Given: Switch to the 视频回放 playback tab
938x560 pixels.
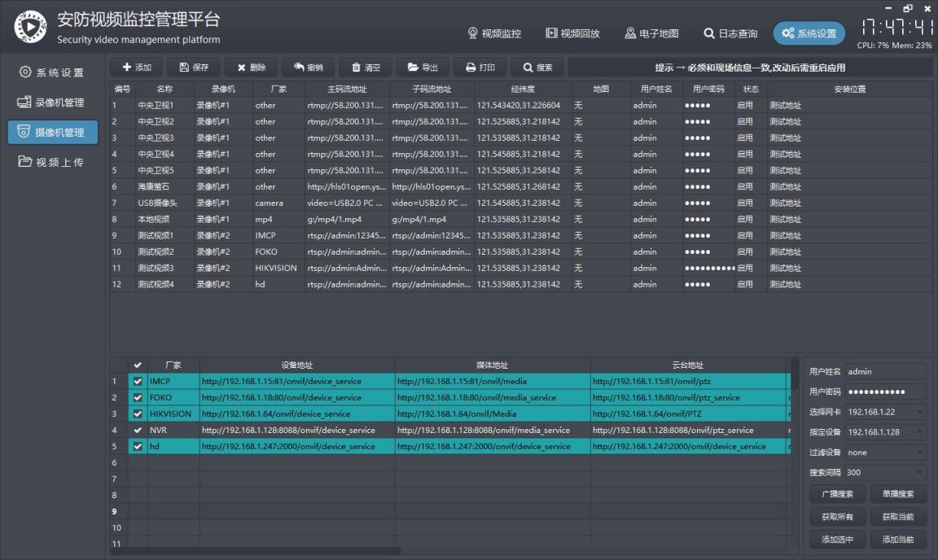Looking at the screenshot, I should coord(573,33).
